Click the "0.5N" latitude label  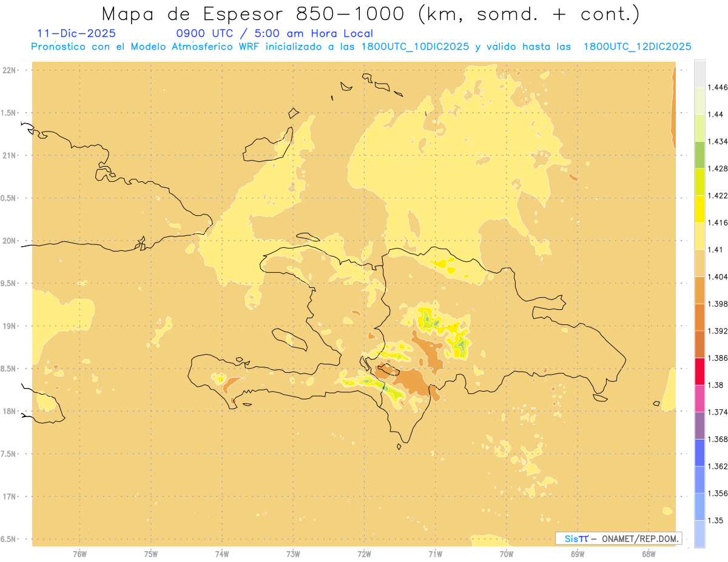point(9,198)
